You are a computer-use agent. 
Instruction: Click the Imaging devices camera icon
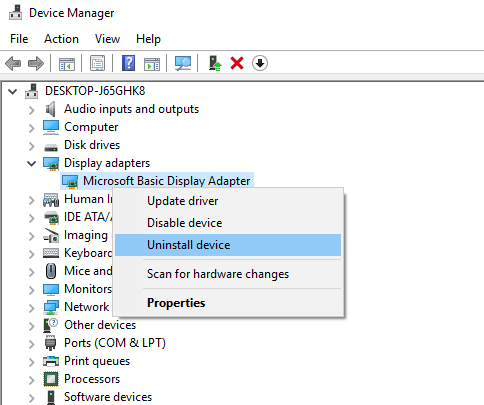pos(51,235)
